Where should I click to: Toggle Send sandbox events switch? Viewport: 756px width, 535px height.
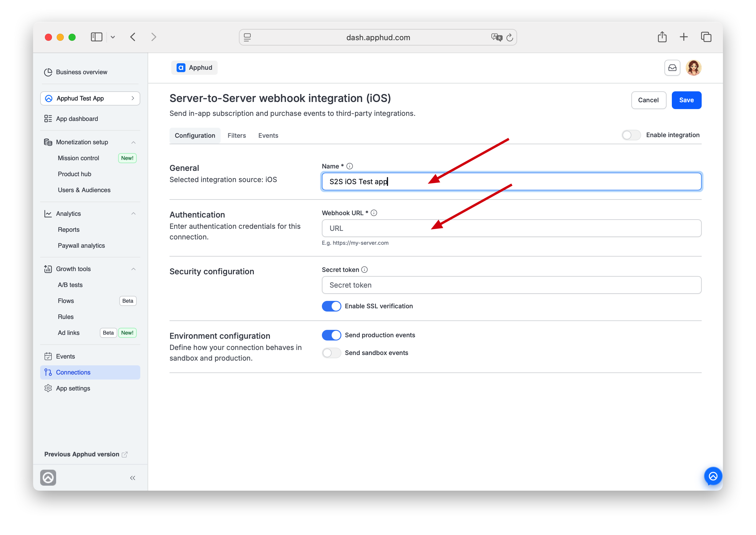pos(331,353)
